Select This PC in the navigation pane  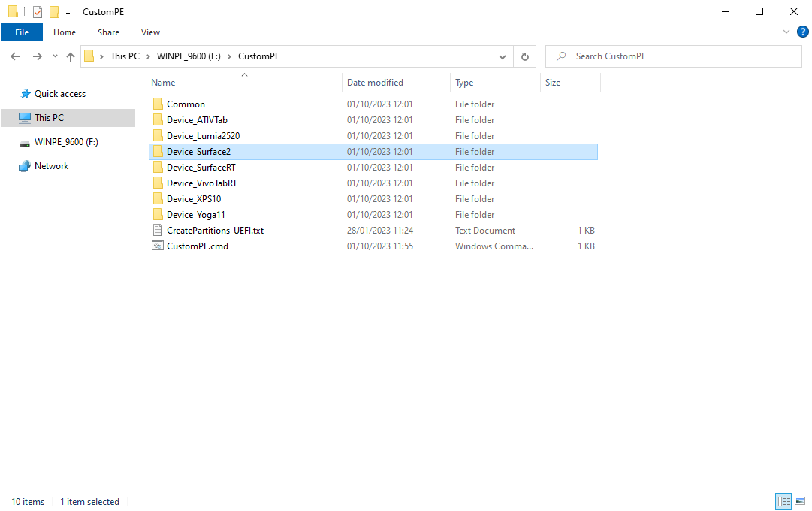point(68,118)
